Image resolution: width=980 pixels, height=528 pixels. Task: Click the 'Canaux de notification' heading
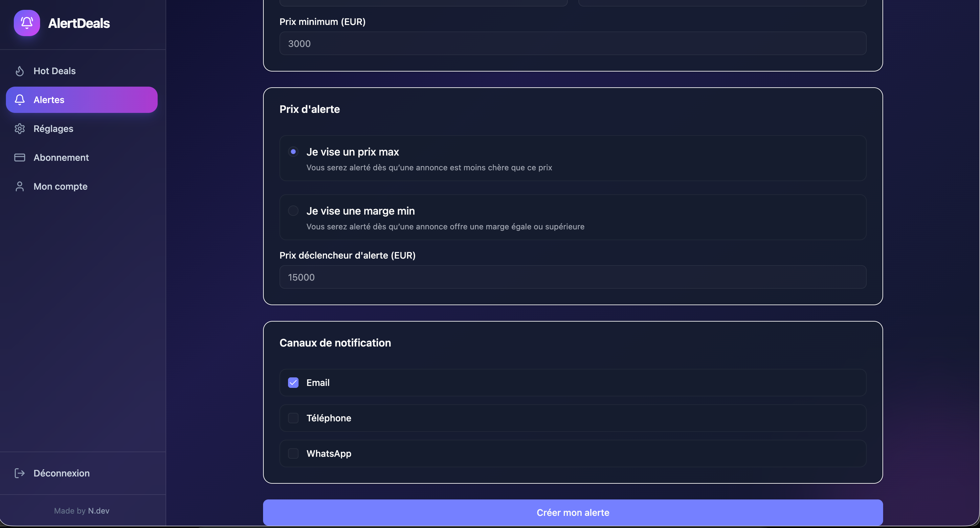click(x=335, y=343)
